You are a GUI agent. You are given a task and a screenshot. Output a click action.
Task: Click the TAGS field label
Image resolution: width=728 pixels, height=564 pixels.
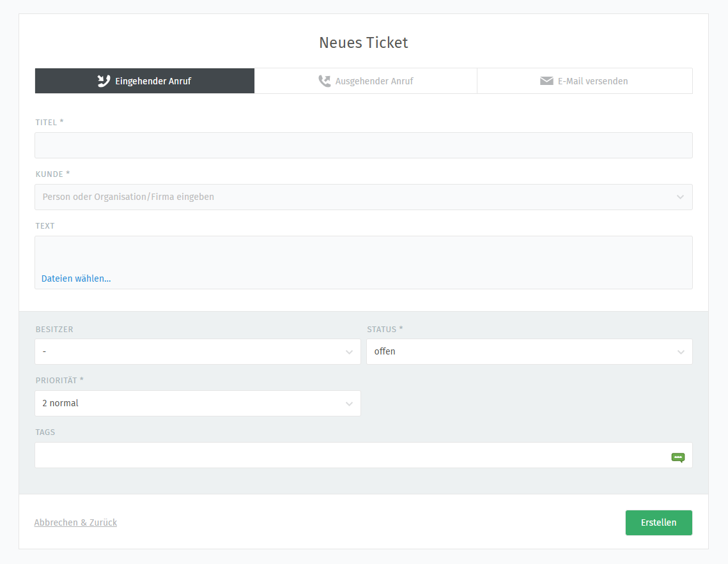pyautogui.click(x=45, y=432)
